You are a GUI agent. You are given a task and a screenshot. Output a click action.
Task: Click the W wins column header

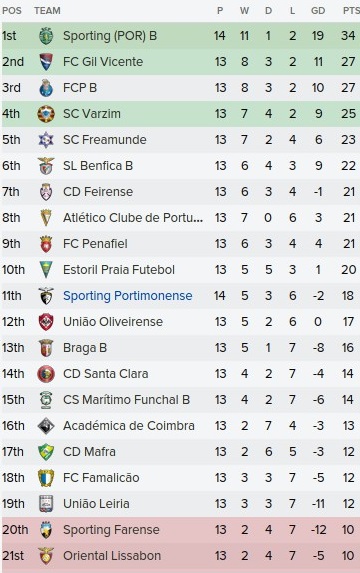tap(245, 11)
